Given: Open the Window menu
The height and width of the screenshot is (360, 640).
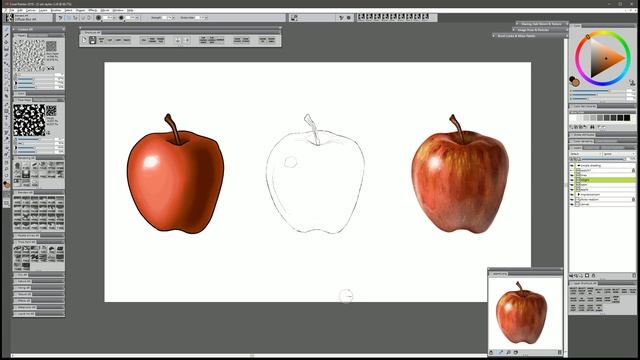Looking at the screenshot, I should pos(118,10).
